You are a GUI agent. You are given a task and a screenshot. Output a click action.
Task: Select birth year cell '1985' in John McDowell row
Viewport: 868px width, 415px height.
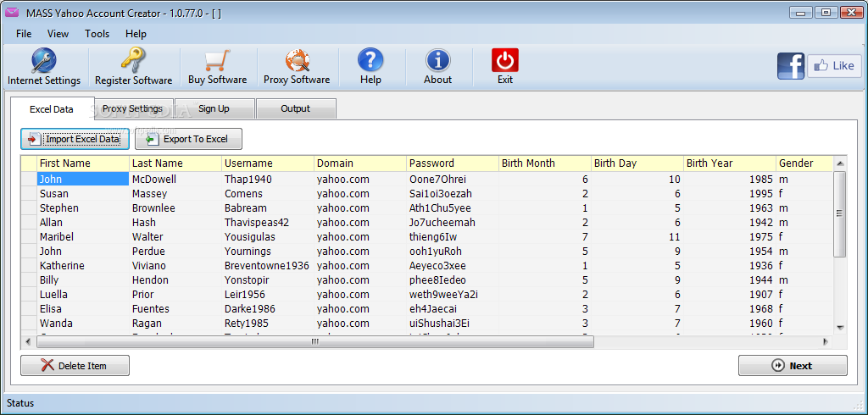(x=730, y=180)
